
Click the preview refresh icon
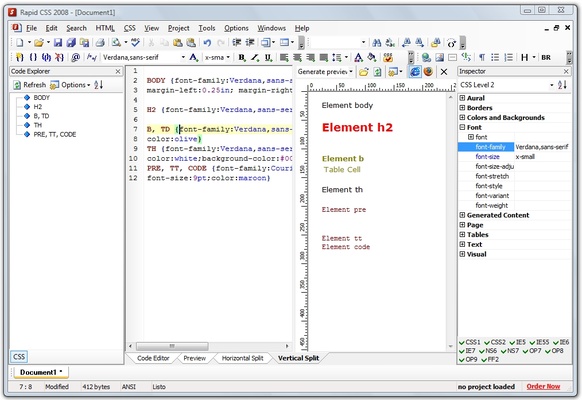click(x=377, y=72)
